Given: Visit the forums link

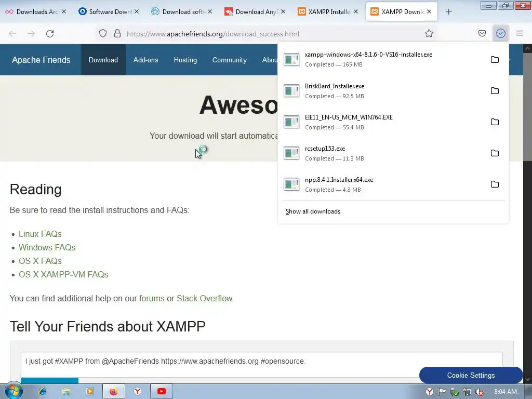Looking at the screenshot, I should click(152, 298).
